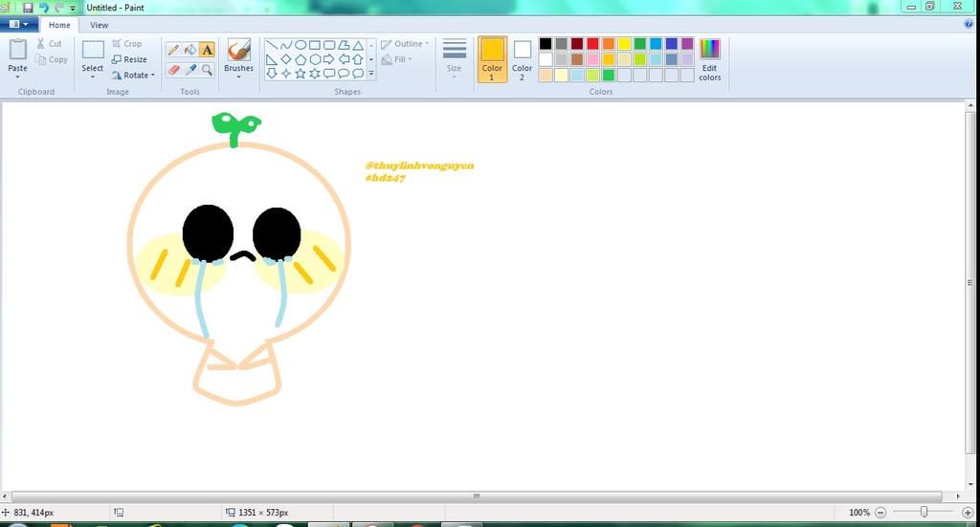Pick the yellow color swatch

click(x=624, y=44)
